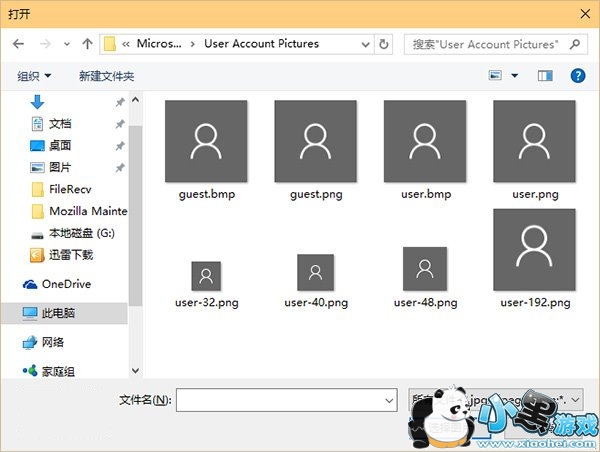Image resolution: width=600 pixels, height=452 pixels.
Task: Open the 迅雷下载 folder in sidebar
Action: (74, 254)
